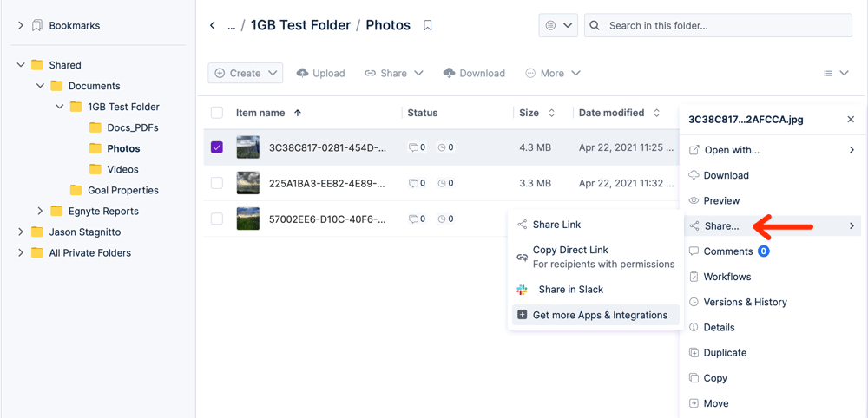Select Get more Apps & Integrations
This screenshot has height=418, width=868.
(x=595, y=315)
